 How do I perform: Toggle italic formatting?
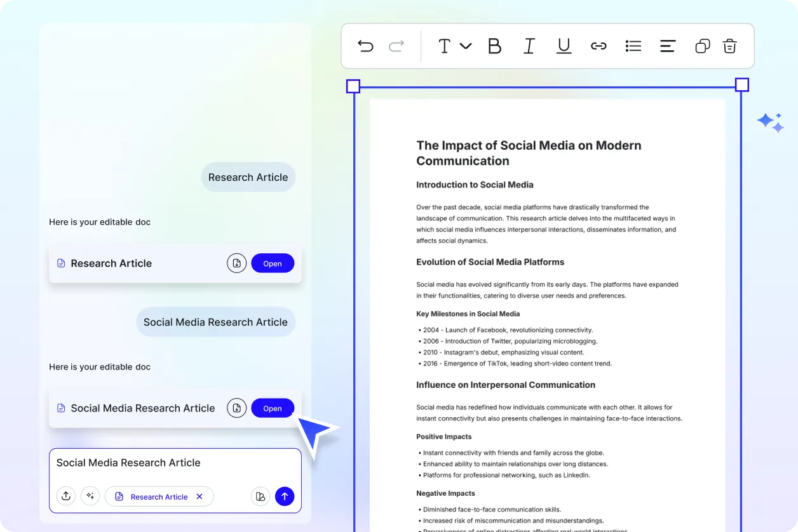tap(529, 46)
